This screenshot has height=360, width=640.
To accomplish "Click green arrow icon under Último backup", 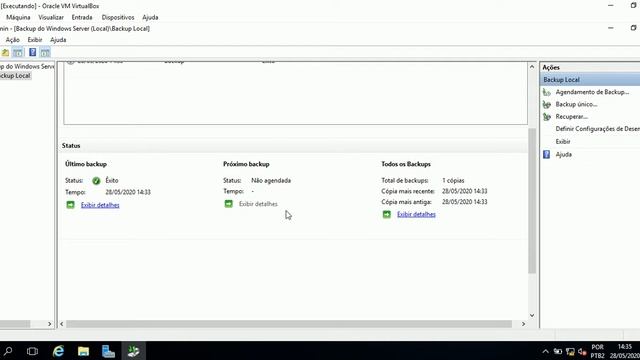I will point(70,204).
